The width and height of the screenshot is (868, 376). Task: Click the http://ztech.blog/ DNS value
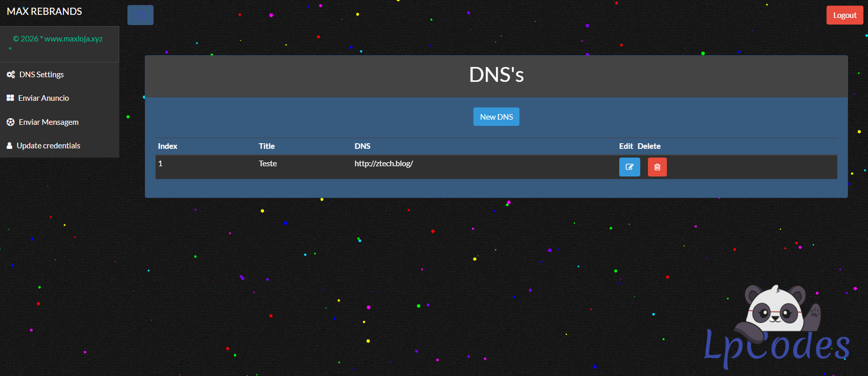pos(383,164)
